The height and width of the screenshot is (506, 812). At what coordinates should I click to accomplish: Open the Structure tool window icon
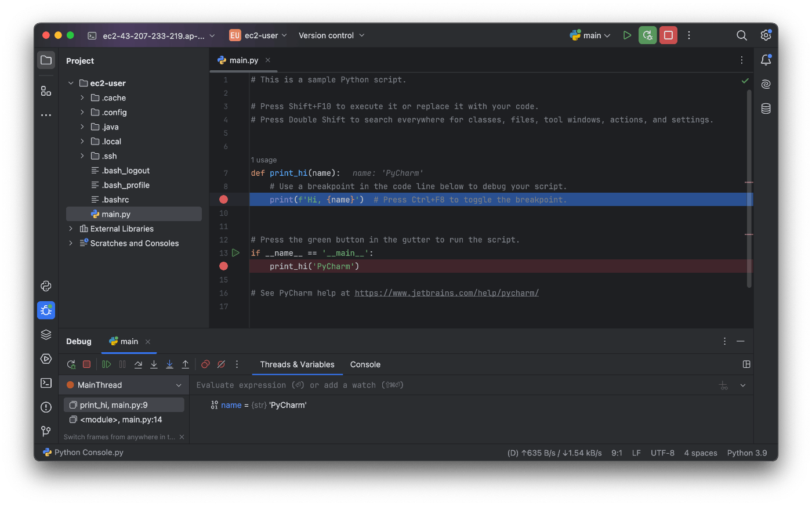tap(46, 91)
